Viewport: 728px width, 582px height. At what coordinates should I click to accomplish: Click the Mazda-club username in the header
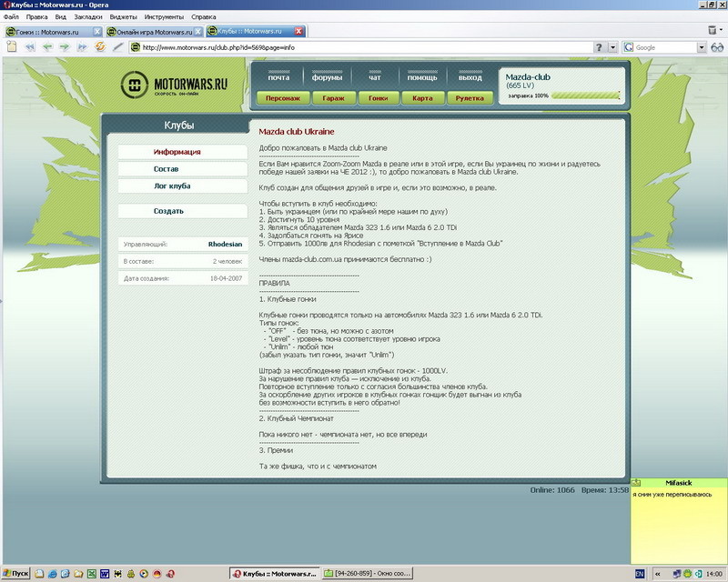(x=528, y=77)
